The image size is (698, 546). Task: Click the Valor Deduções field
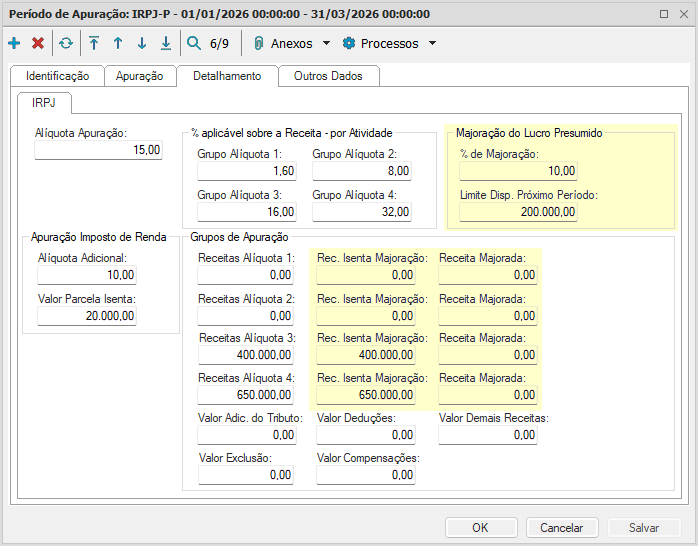tap(365, 435)
